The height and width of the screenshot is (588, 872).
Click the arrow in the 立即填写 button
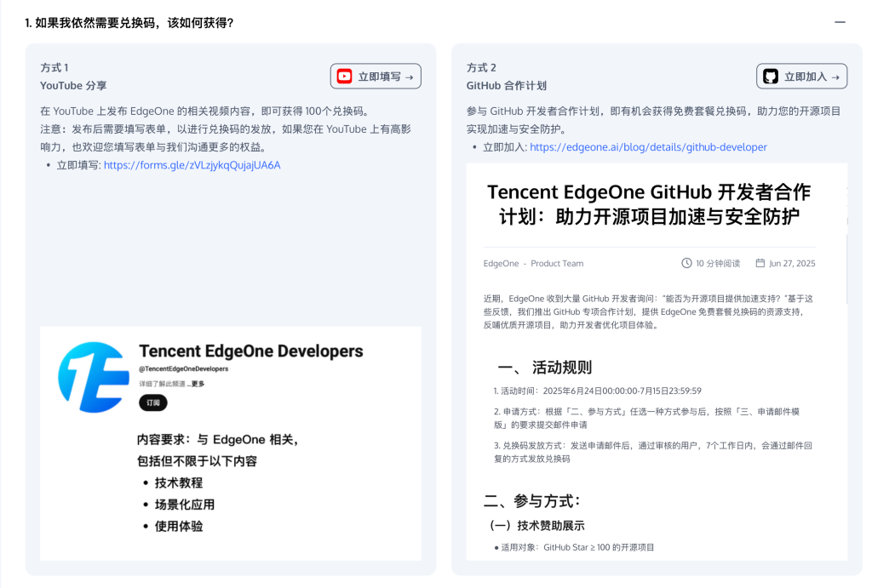click(x=409, y=77)
